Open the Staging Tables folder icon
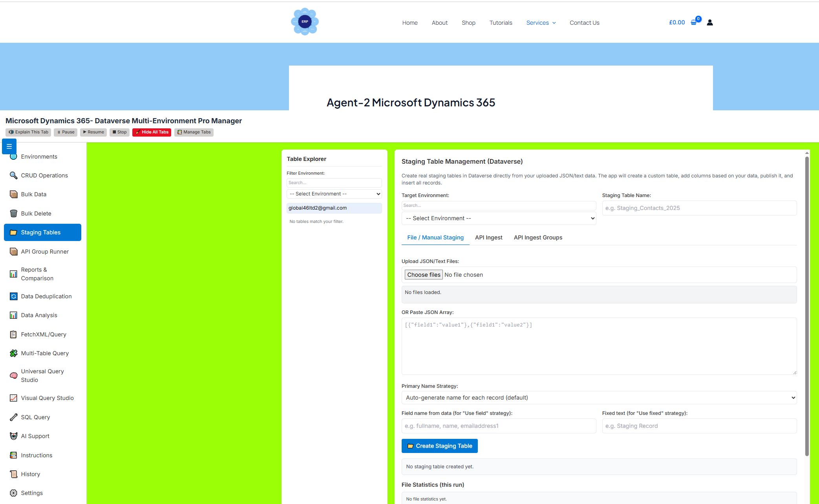This screenshot has height=504, width=819. point(14,232)
